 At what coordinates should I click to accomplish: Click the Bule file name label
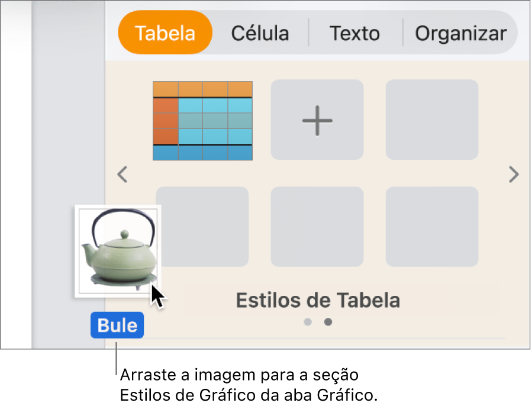(117, 325)
